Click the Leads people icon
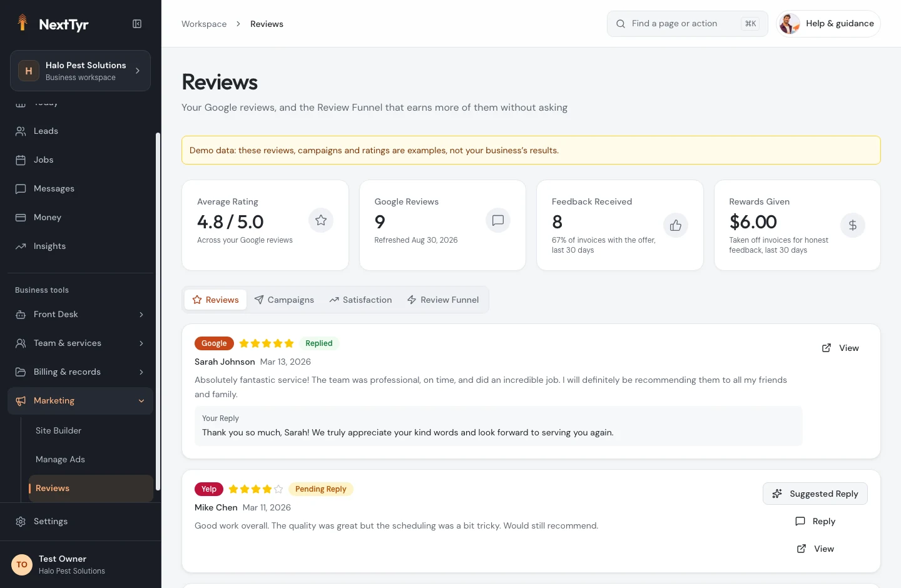901x588 pixels. coord(21,131)
